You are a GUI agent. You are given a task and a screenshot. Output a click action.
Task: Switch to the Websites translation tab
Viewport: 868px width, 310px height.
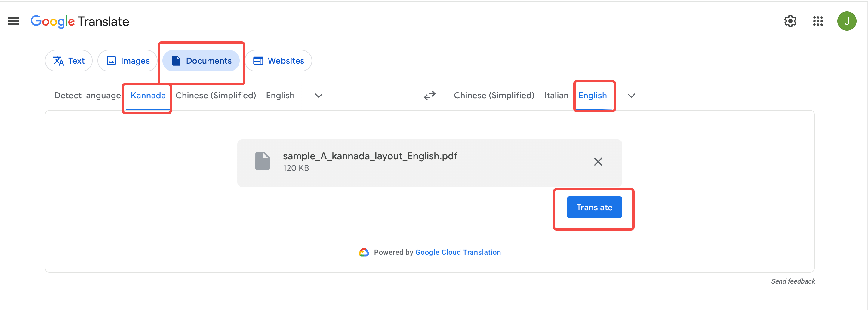279,61
